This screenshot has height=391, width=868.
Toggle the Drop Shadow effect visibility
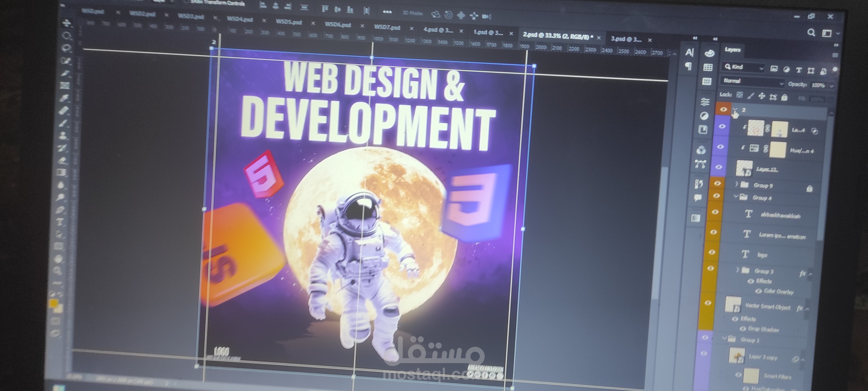742,328
